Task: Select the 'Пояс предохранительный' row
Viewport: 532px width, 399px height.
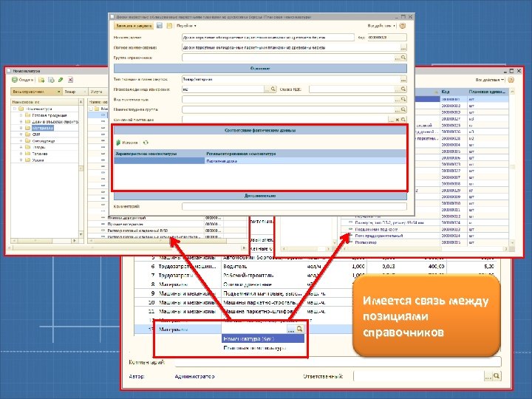Action: (425, 236)
